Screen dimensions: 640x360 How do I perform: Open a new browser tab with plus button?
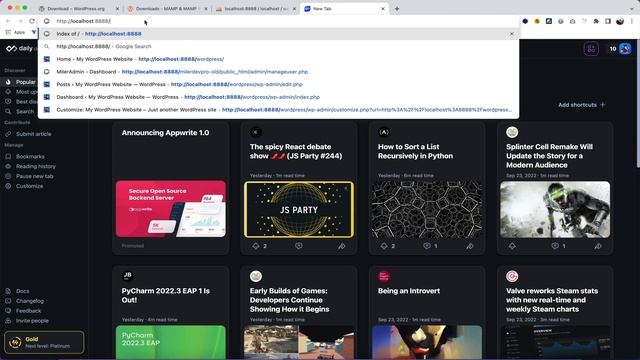tap(397, 9)
